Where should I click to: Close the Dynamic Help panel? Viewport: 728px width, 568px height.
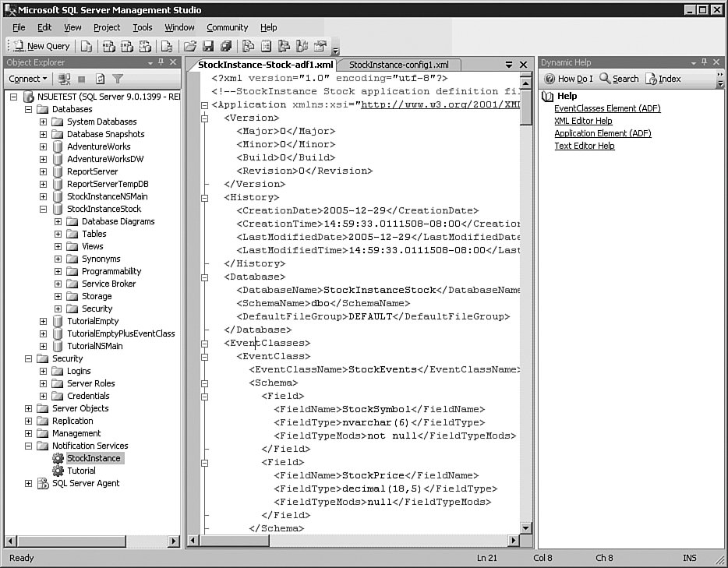tap(716, 62)
